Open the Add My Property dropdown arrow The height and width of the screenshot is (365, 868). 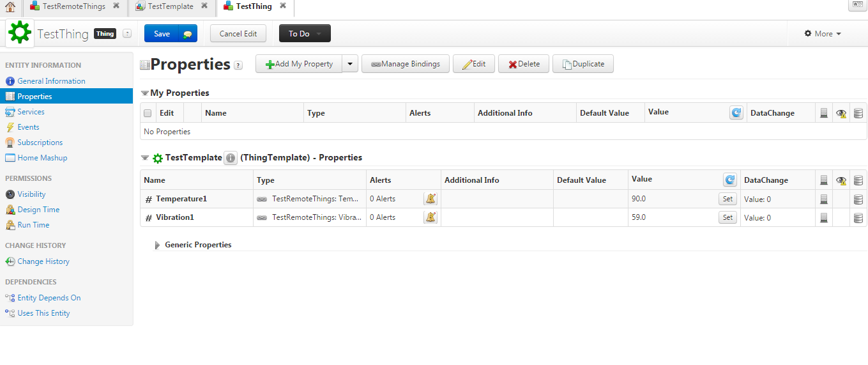(x=350, y=64)
